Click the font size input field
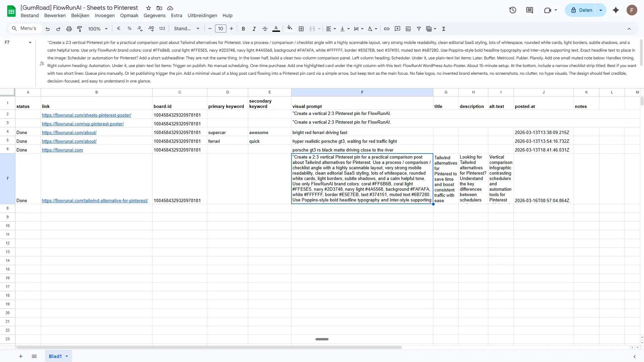The image size is (644, 362). tap(221, 28)
